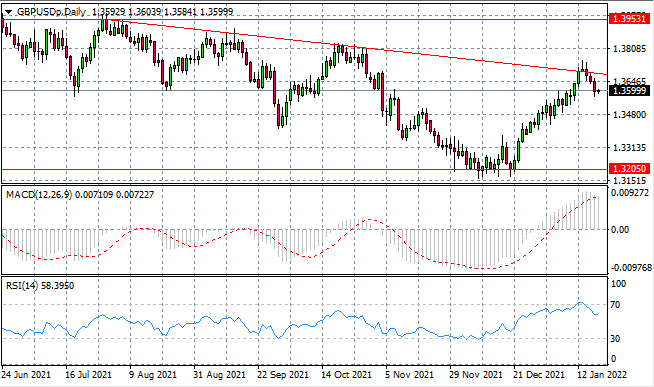The image size is (654, 387).
Task: Click the 21 Dec 2021 date label
Action: (539, 374)
